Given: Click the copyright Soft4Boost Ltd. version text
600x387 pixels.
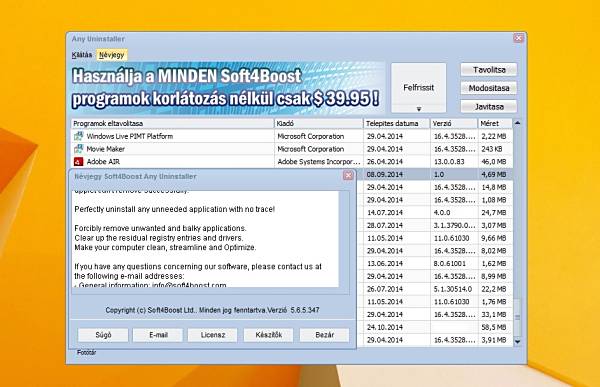Looking at the screenshot, I should tap(212, 310).
